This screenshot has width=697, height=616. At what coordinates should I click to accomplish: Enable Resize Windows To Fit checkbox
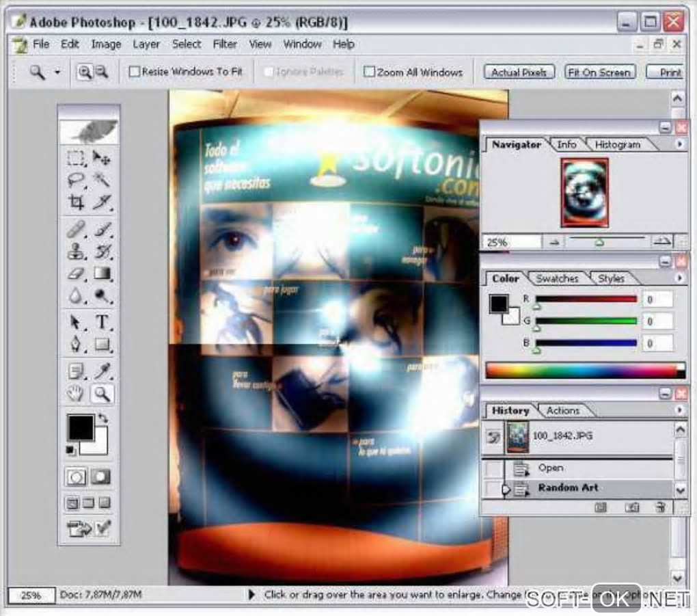tap(134, 71)
